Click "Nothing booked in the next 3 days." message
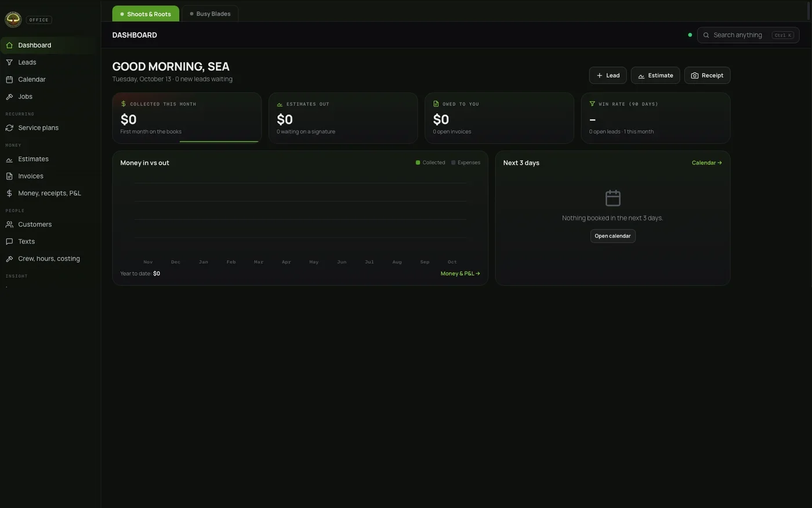This screenshot has height=508, width=812. pos(612,218)
